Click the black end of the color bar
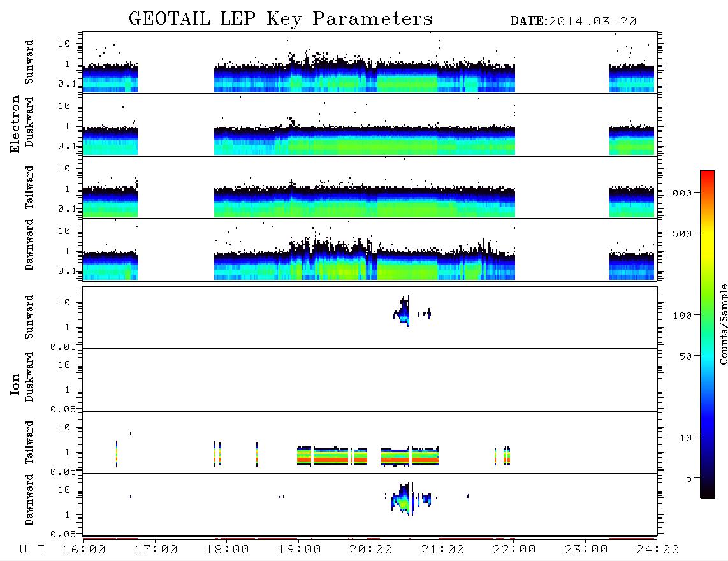Viewport: 728px width, 561px height. coord(708,490)
